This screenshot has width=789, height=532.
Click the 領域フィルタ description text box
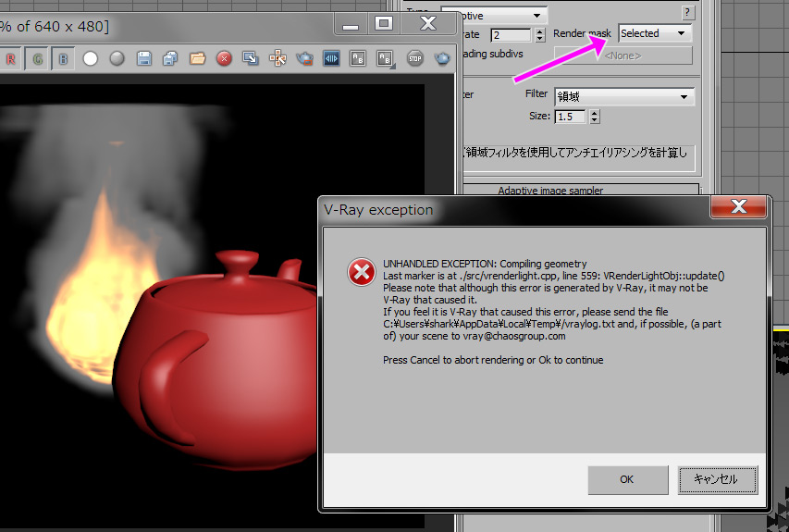click(x=579, y=158)
